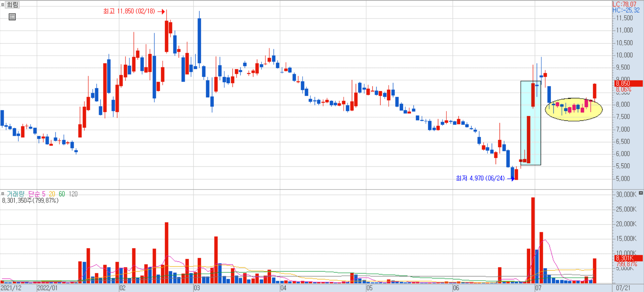Click the 희림 stock name label
Image resolution: width=644 pixels, height=292 pixels.
point(13,5)
